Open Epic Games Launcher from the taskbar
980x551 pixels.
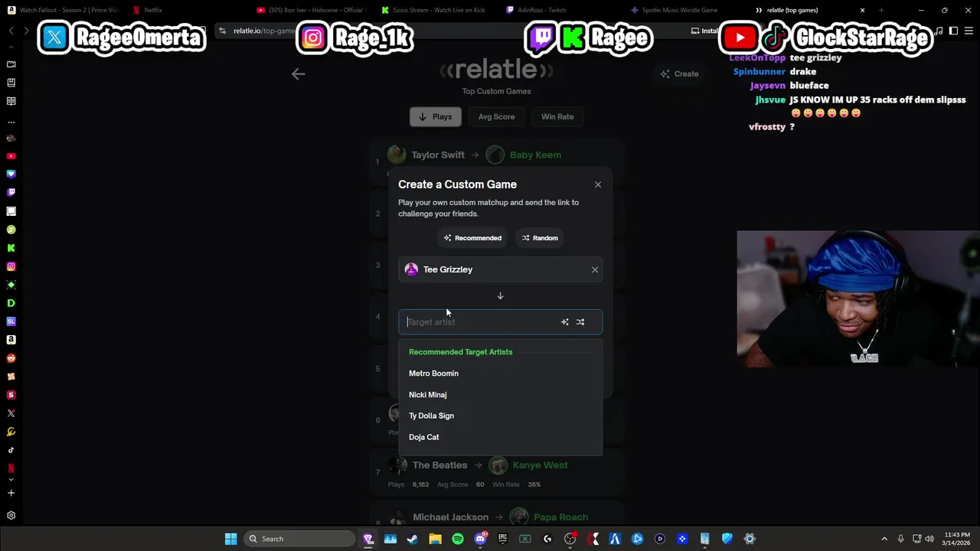point(502,539)
